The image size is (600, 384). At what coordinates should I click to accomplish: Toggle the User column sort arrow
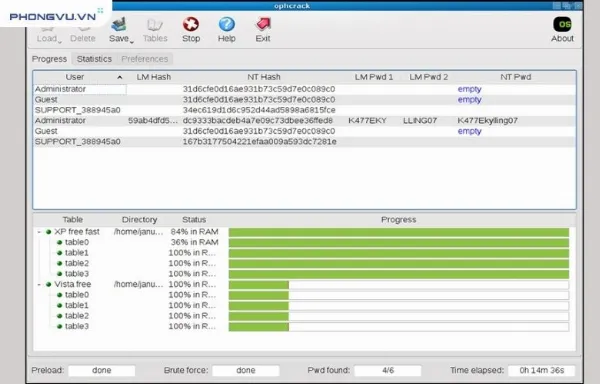pos(120,77)
